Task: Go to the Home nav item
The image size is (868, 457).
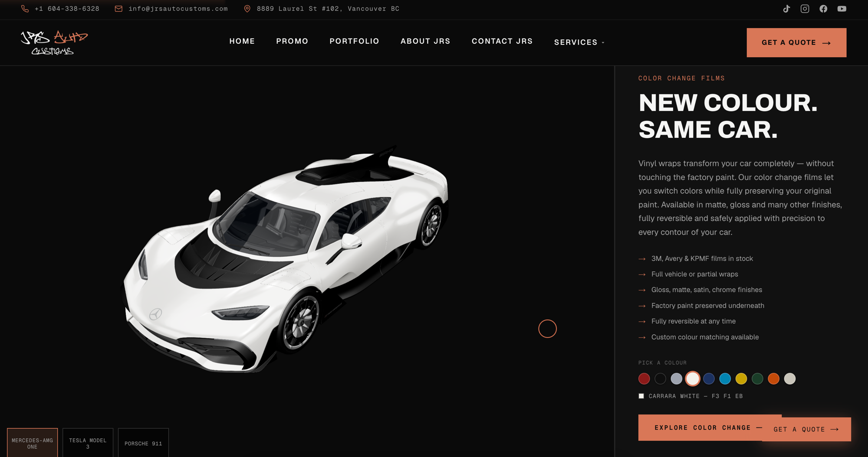Action: pos(242,41)
